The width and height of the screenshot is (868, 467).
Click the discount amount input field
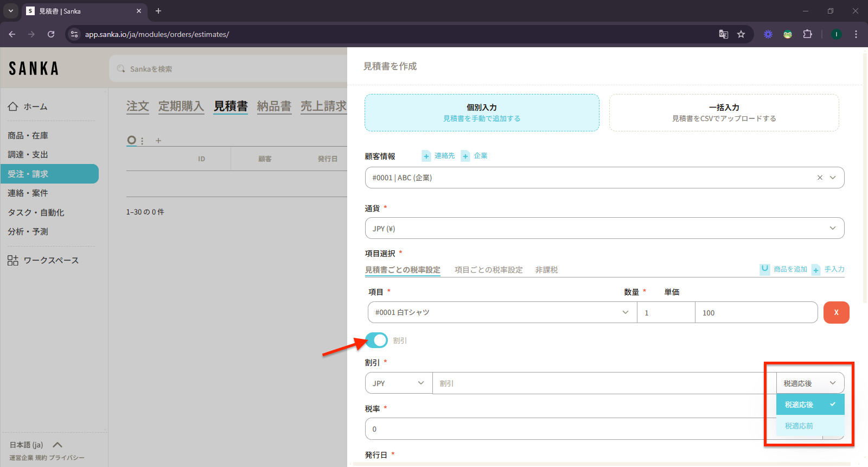[603, 383]
